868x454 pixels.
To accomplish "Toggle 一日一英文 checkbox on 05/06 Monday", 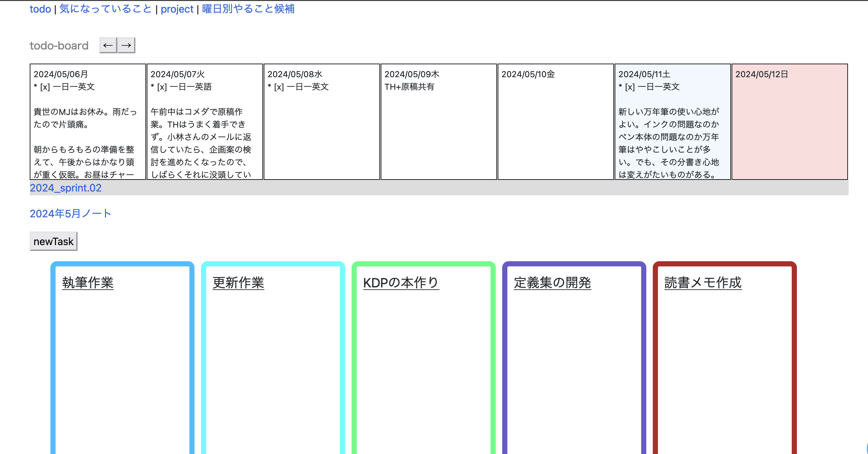I will tap(45, 87).
